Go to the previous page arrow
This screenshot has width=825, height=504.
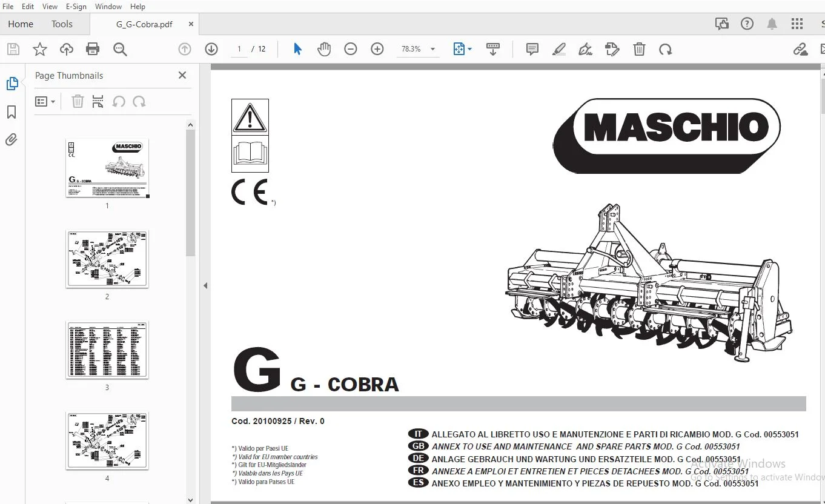coord(185,49)
